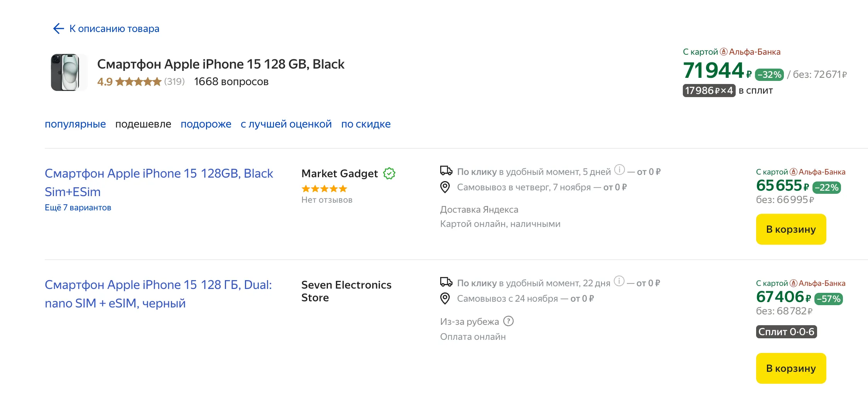Click the Market Gadget verified badge icon
This screenshot has width=868, height=393.
pos(389,173)
